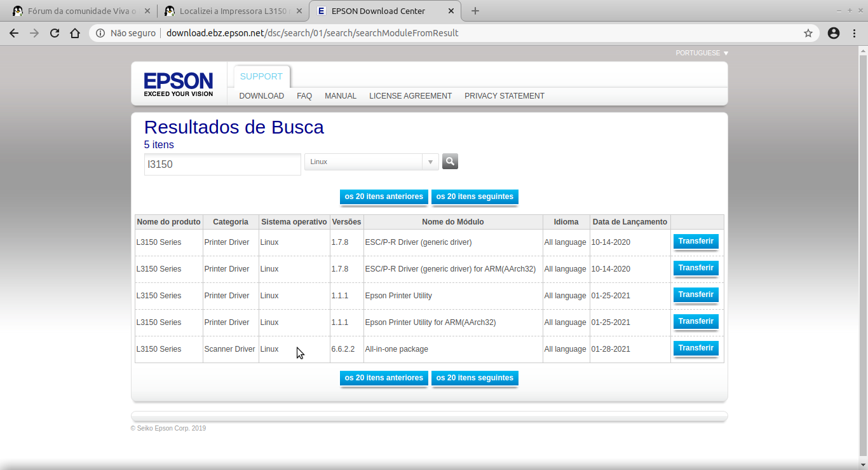Transferir the ESC/P-R Driver for ARM(AArch32)
Viewport: 868px width, 470px height.
coord(696,268)
